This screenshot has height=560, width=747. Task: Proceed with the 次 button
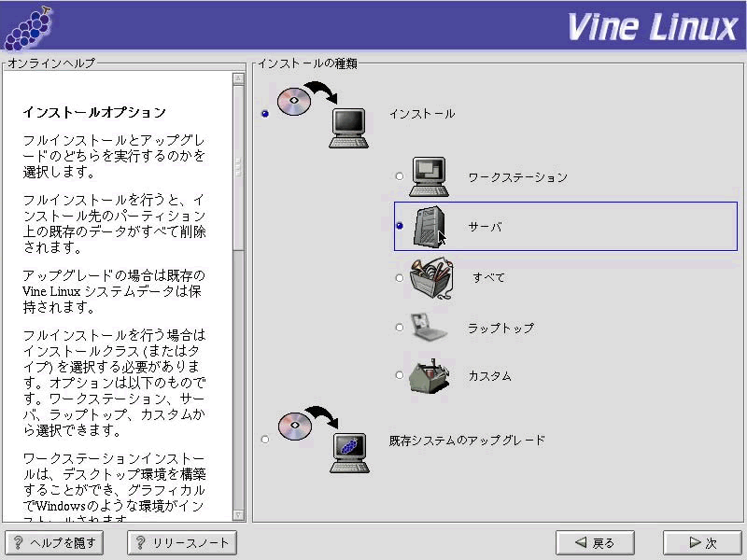pos(702,542)
